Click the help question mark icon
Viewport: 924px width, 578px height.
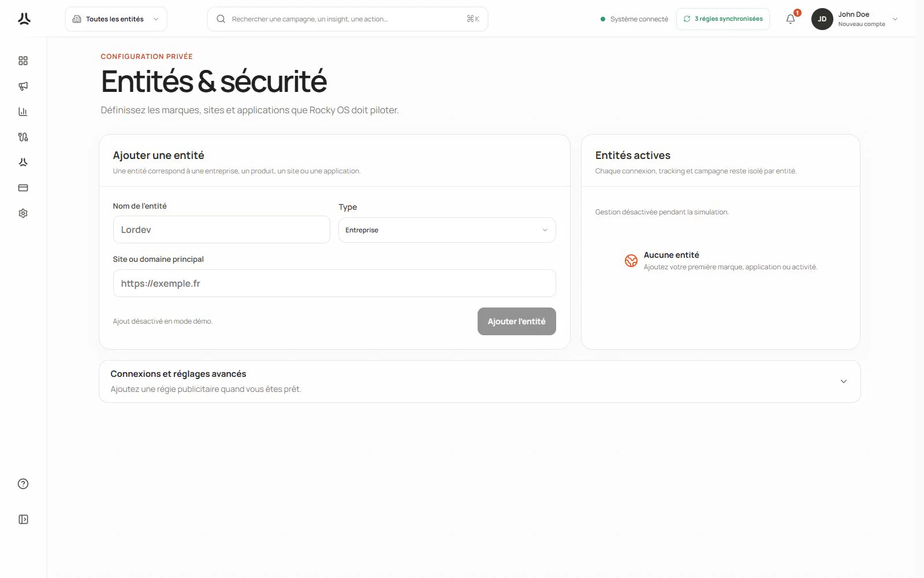click(x=23, y=484)
